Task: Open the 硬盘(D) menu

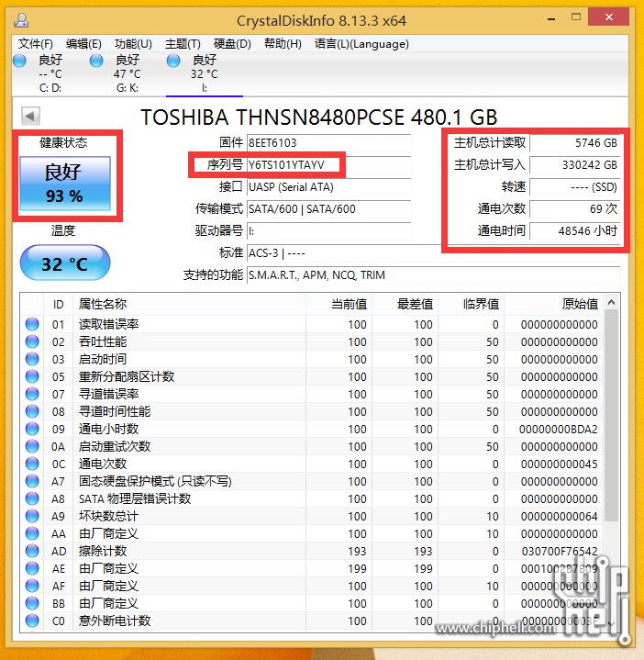Action: pyautogui.click(x=232, y=44)
